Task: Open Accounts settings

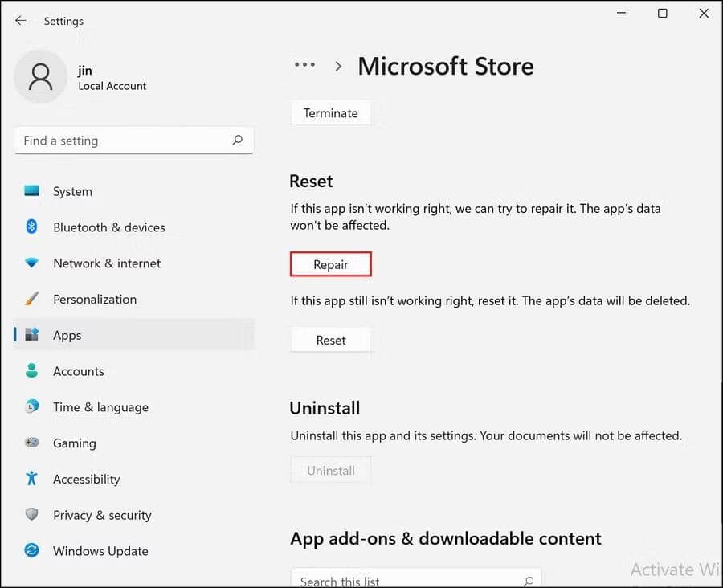Action: (133, 371)
